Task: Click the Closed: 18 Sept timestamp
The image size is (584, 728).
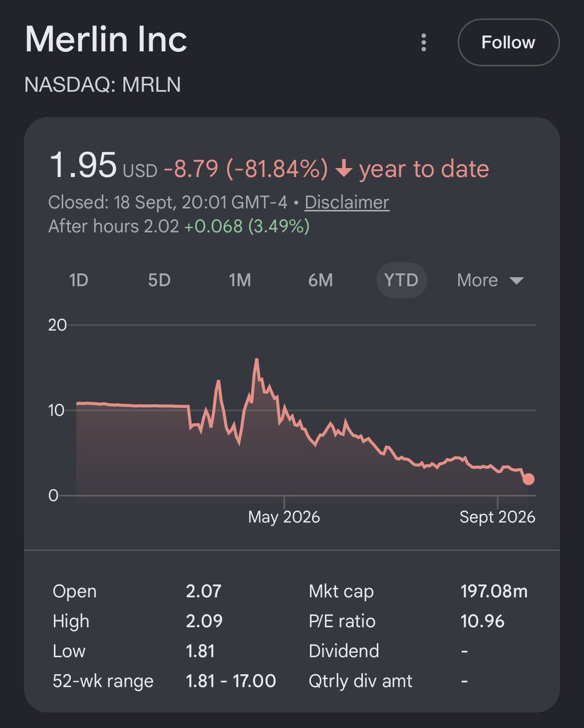Action: click(x=168, y=202)
